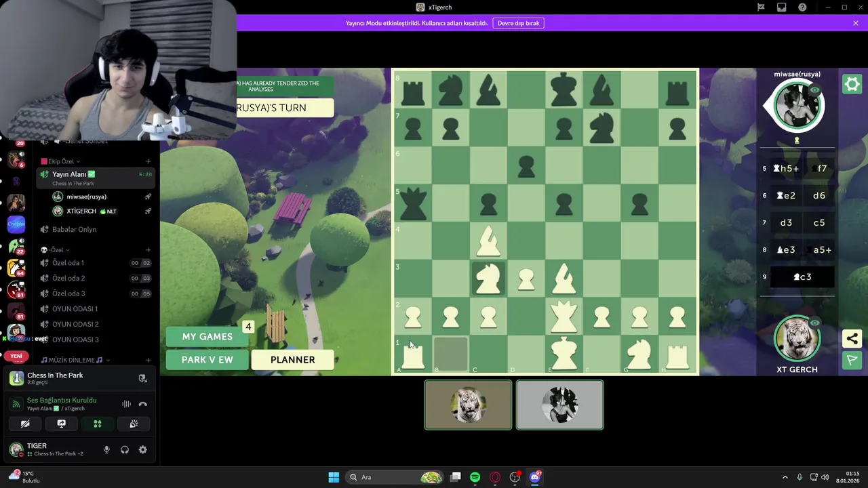Select the black queen on a5

413,203
